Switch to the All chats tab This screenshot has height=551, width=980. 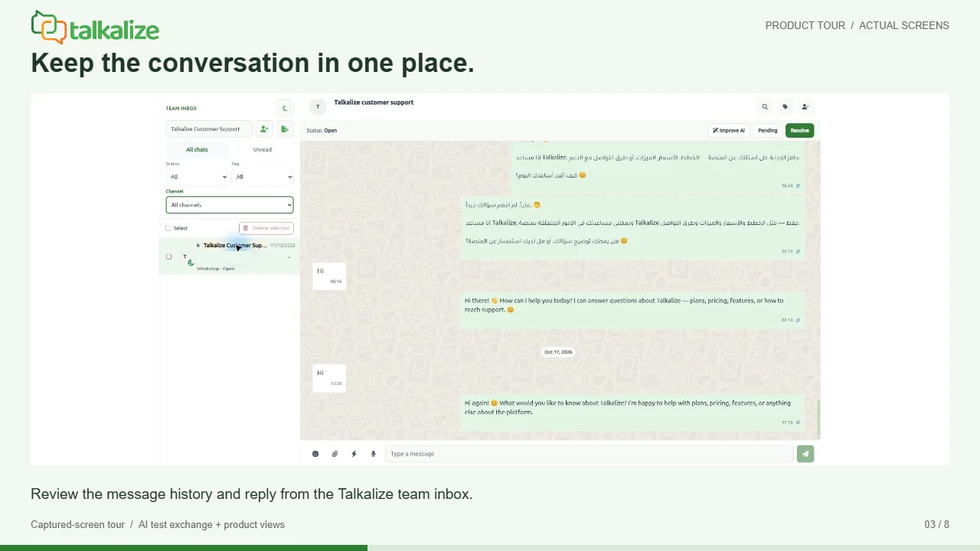coord(197,150)
